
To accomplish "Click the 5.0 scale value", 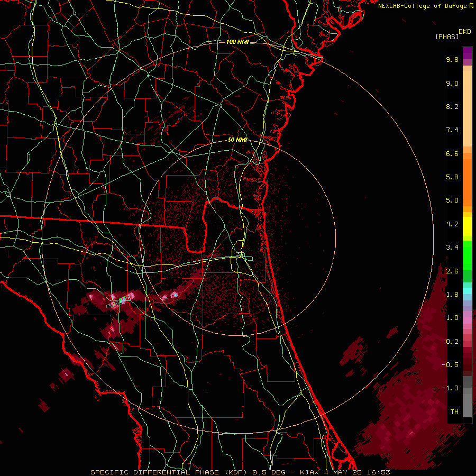I will click(452, 200).
